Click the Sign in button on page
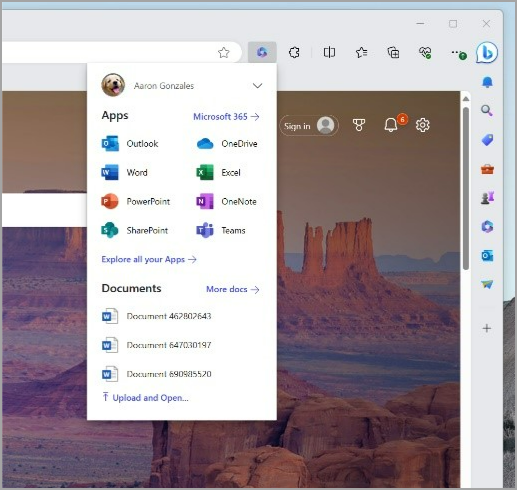This screenshot has width=517, height=490. tap(309, 126)
